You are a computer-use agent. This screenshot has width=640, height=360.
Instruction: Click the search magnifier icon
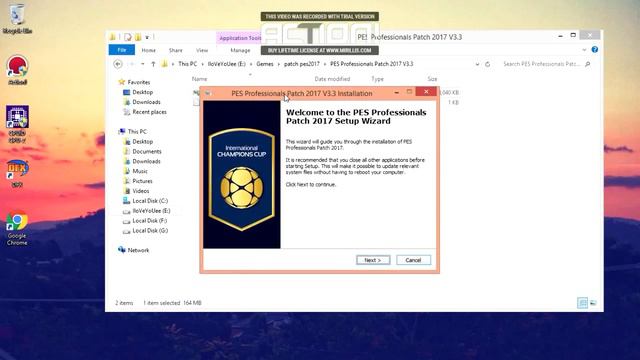588,64
